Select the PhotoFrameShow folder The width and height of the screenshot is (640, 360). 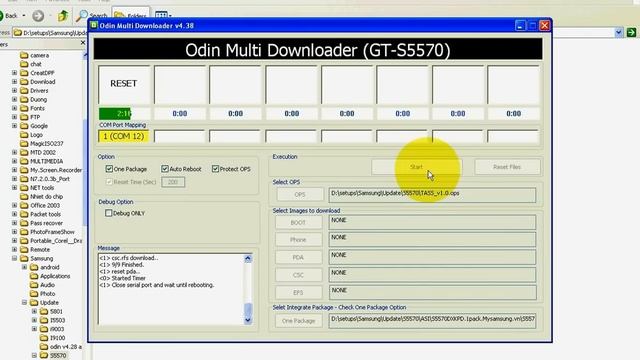pos(52,232)
